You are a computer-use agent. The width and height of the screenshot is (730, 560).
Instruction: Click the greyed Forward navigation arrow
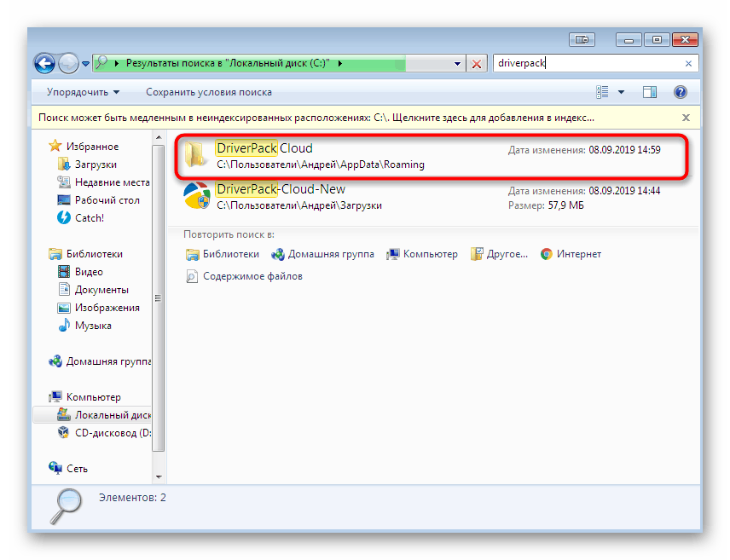[x=68, y=63]
